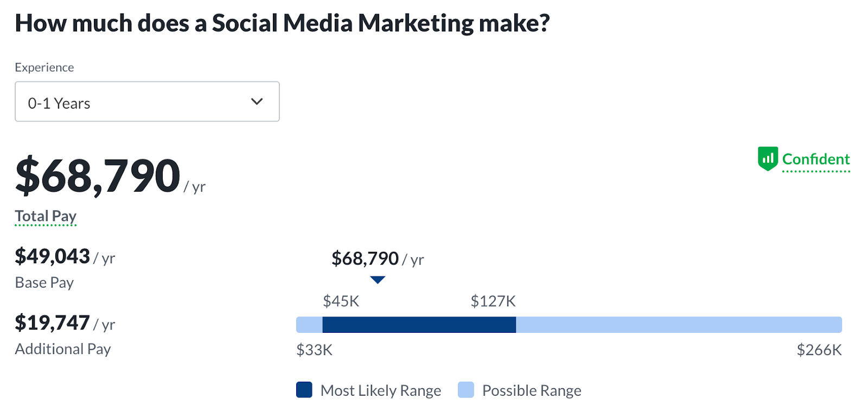
Task: Click the median pay triangle marker
Action: (378, 280)
